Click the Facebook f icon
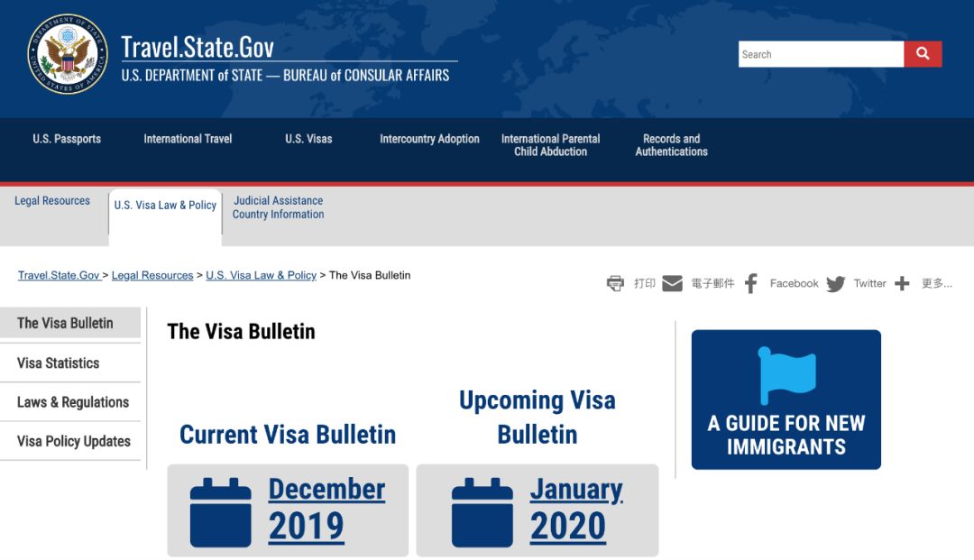 tap(751, 283)
